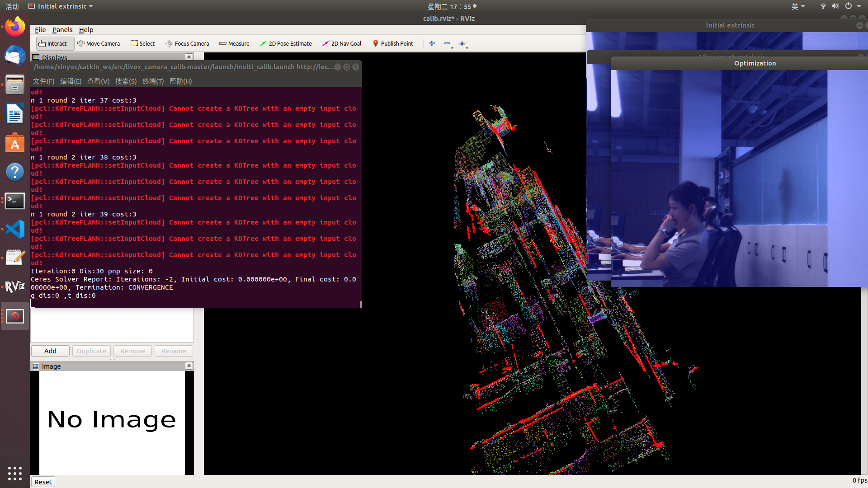Toggle the Initial extrinsic window from top bar
The width and height of the screenshot is (868, 488).
(x=60, y=6)
